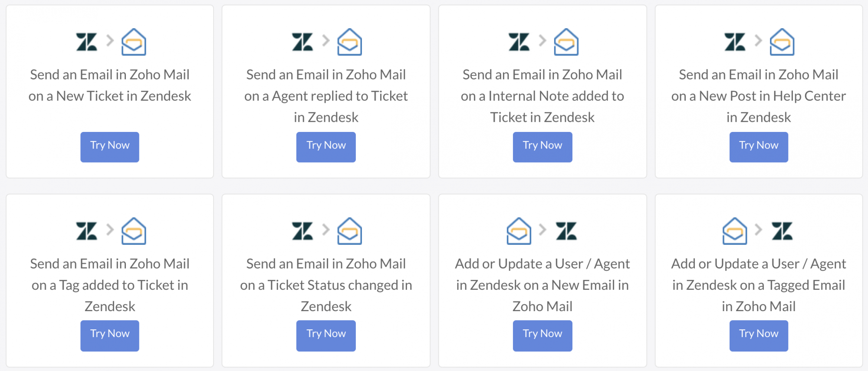The width and height of the screenshot is (868, 371).
Task: Click Zendesk logo in Tagged Email user card
Action: tap(782, 231)
